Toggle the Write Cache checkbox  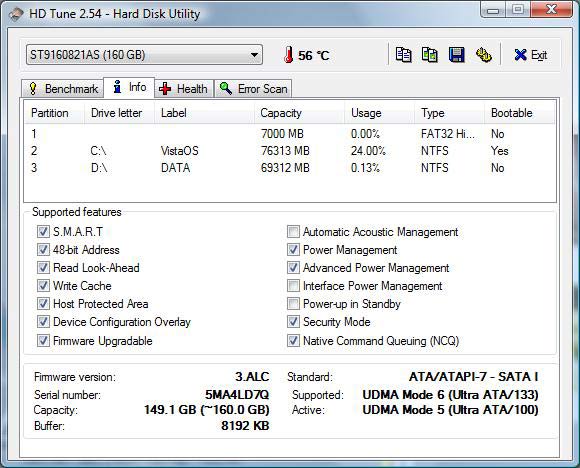coord(43,286)
